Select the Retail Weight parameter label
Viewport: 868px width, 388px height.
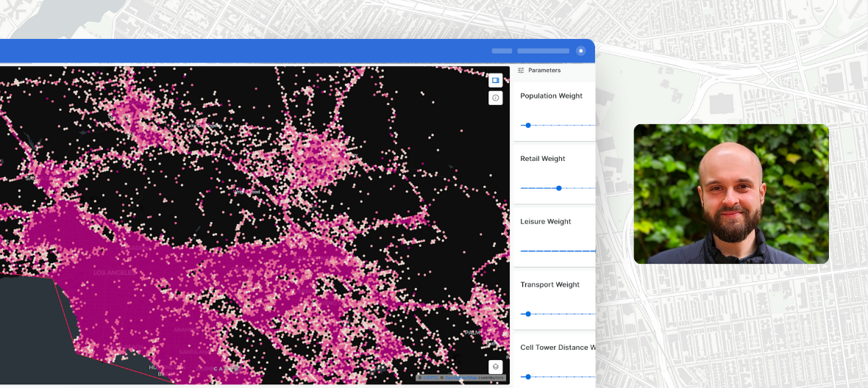(542, 159)
